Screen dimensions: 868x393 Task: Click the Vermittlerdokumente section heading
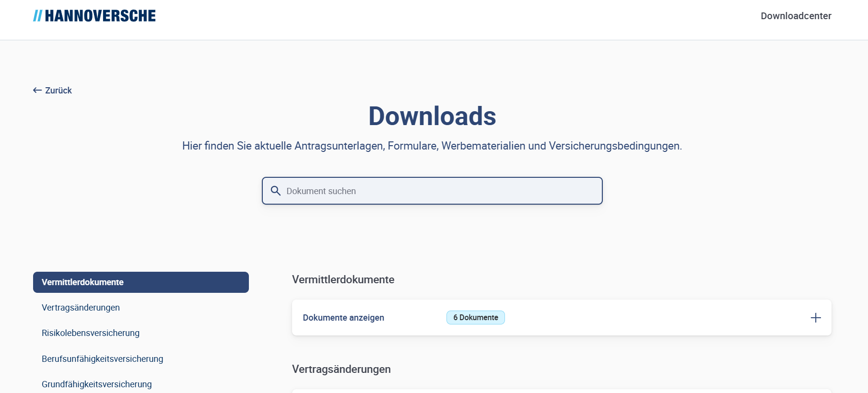click(343, 280)
